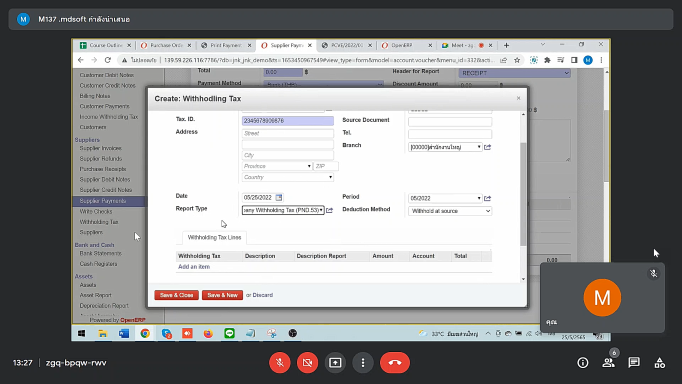This screenshot has width=682, height=384.
Task: Show participants people icon
Action: click(608, 363)
